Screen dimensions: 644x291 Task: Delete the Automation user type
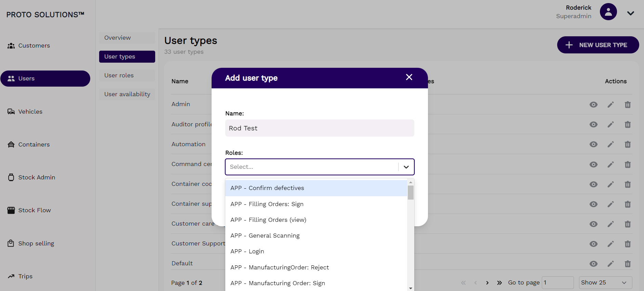(x=628, y=144)
